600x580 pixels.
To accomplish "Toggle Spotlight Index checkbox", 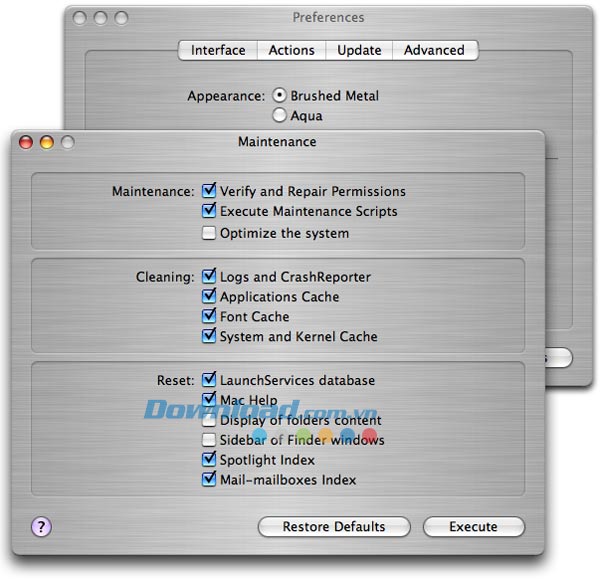I will point(209,460).
